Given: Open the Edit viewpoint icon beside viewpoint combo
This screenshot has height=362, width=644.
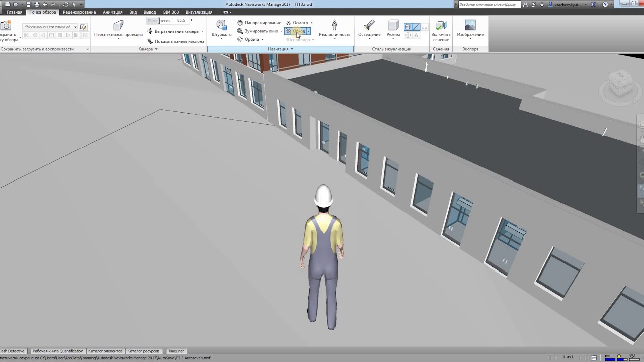Looking at the screenshot, I should pyautogui.click(x=84, y=27).
